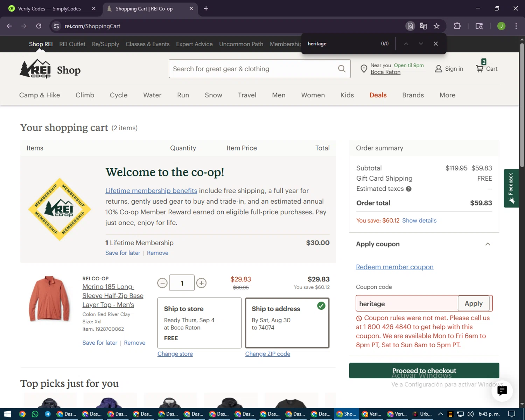This screenshot has width=525, height=420.
Task: Select Ship to store option
Action: click(x=199, y=323)
